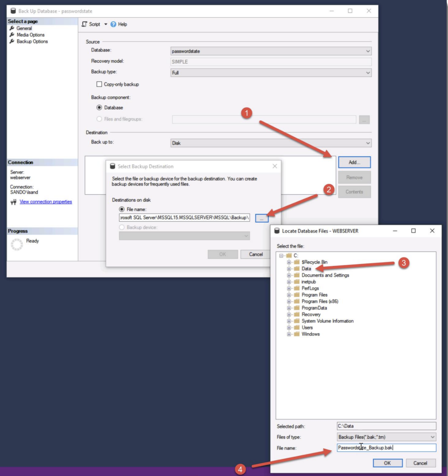The width and height of the screenshot is (448, 476).
Task: Click the wrench icon beside Backup Options
Action: (x=12, y=42)
